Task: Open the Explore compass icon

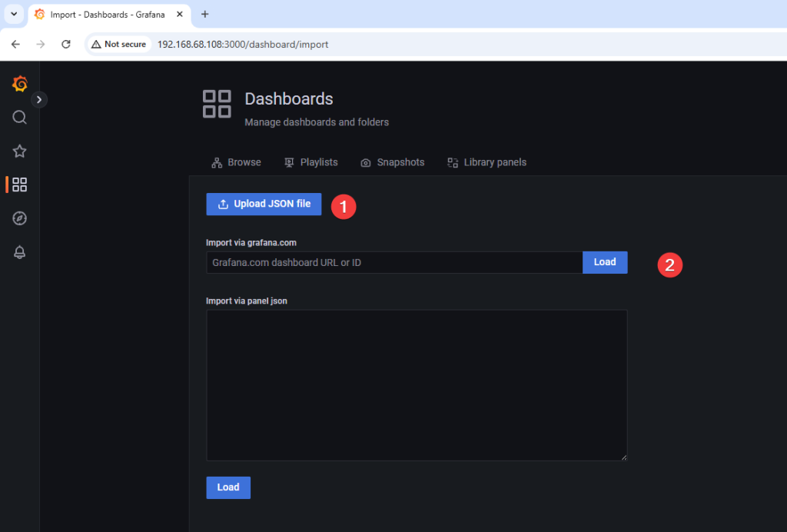Action: click(x=20, y=219)
